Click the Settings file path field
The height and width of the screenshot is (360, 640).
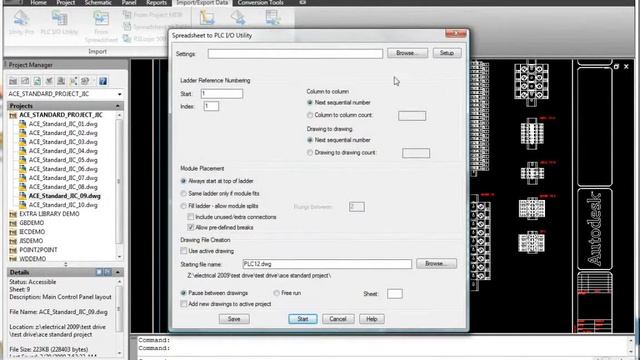tap(295, 53)
